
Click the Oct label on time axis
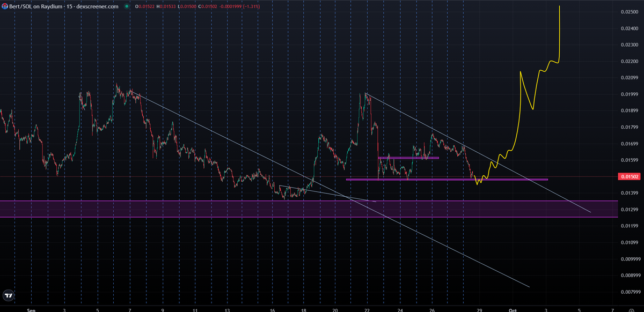(513, 310)
